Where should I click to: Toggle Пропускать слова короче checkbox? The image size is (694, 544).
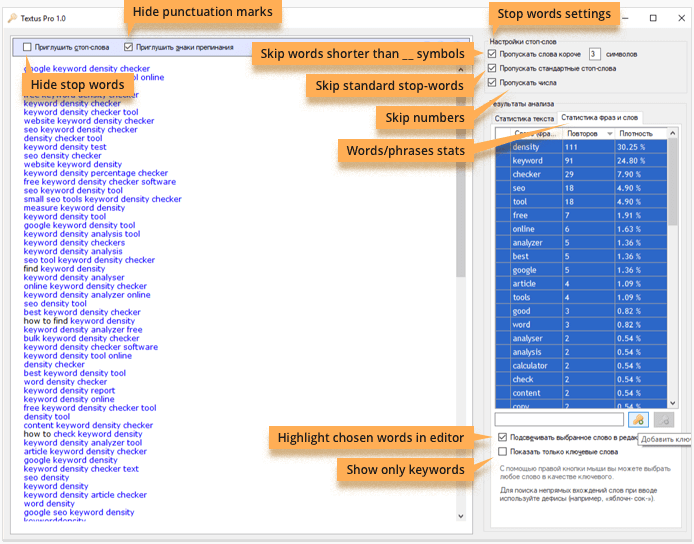click(x=492, y=54)
